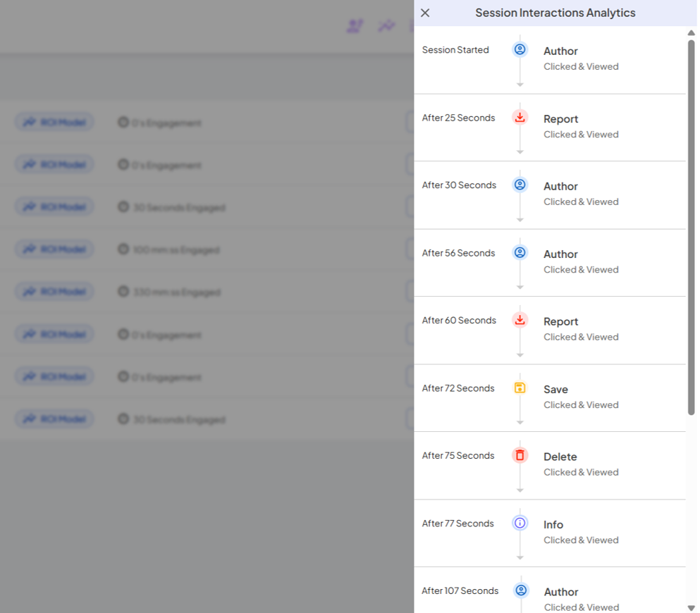The width and height of the screenshot is (700, 613).
Task: Click the 'Session Interactions Analytics' panel title
Action: point(555,13)
